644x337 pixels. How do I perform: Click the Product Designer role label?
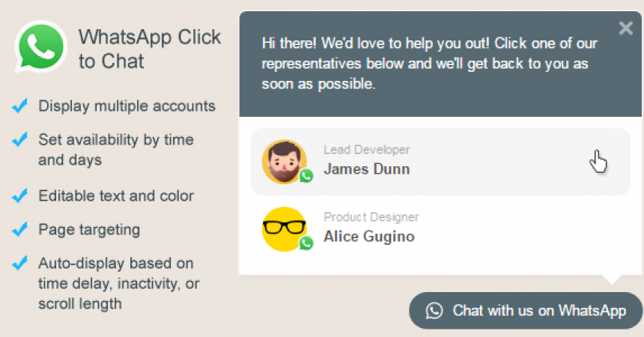371,217
